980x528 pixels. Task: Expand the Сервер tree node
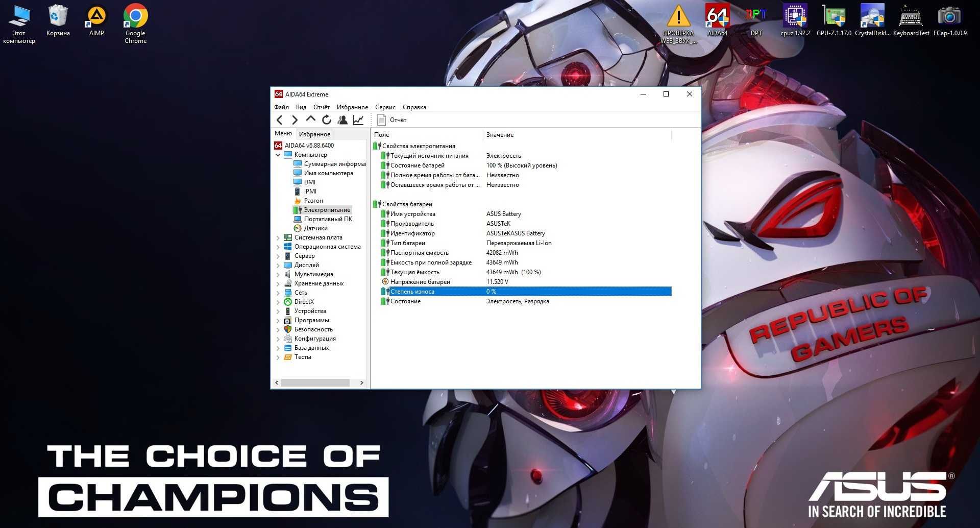coord(278,256)
